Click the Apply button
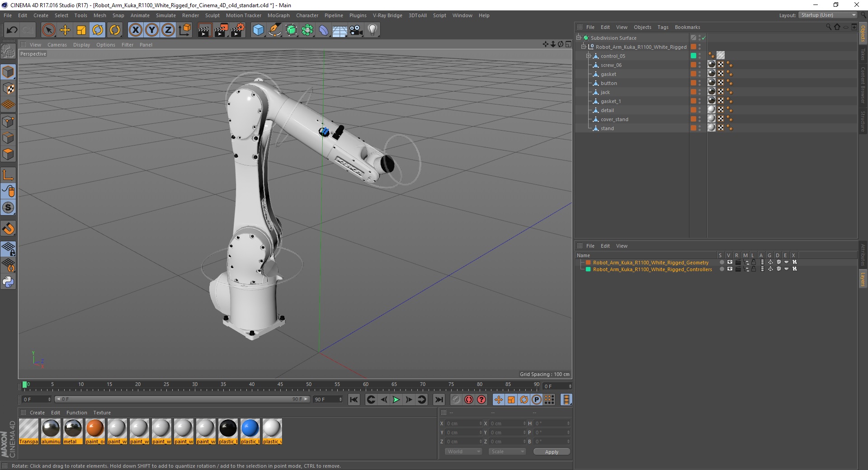 point(552,452)
